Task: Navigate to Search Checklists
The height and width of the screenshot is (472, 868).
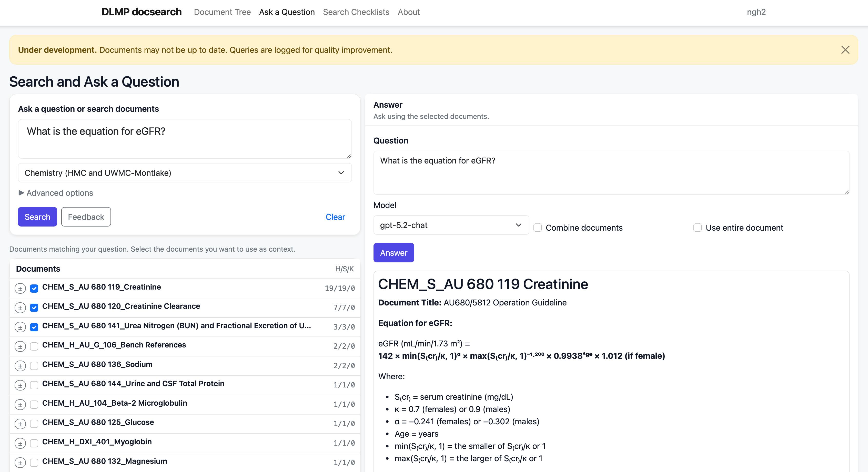Action: pyautogui.click(x=356, y=12)
